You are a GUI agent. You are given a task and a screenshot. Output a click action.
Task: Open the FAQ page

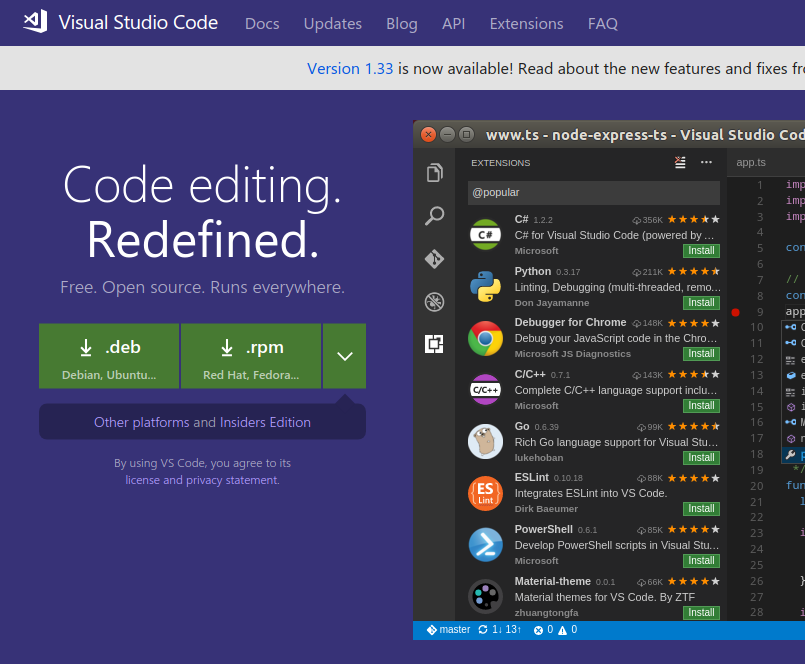[603, 24]
